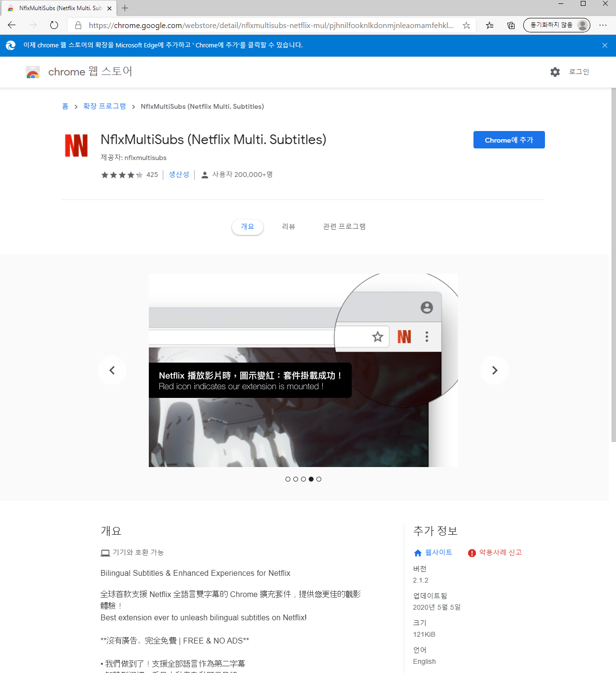This screenshot has width=616, height=673.
Task: Add page to favorites star icon
Action: (466, 25)
